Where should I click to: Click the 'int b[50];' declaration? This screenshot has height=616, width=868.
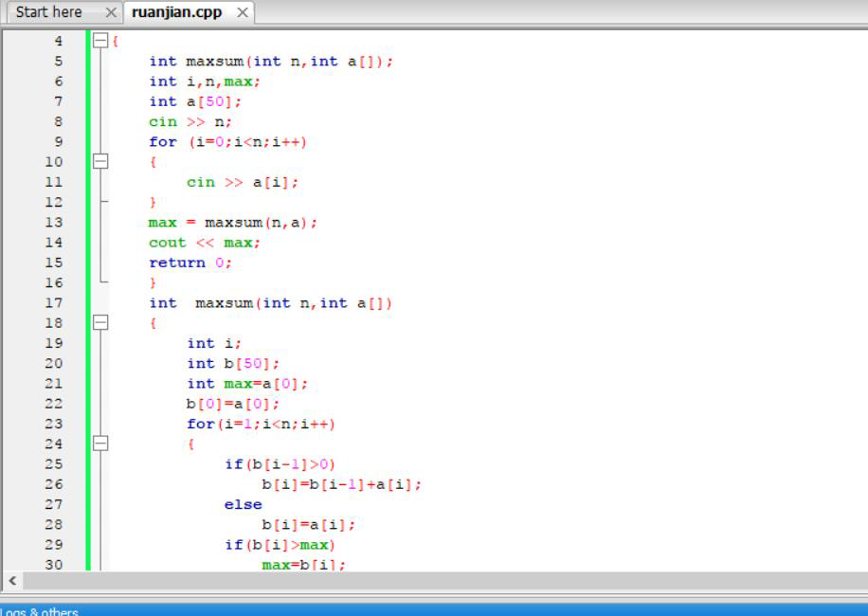pos(233,363)
